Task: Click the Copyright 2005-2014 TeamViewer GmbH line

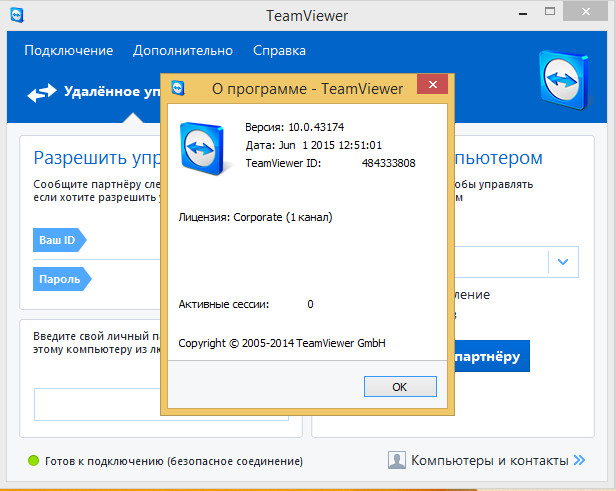Action: click(x=282, y=343)
